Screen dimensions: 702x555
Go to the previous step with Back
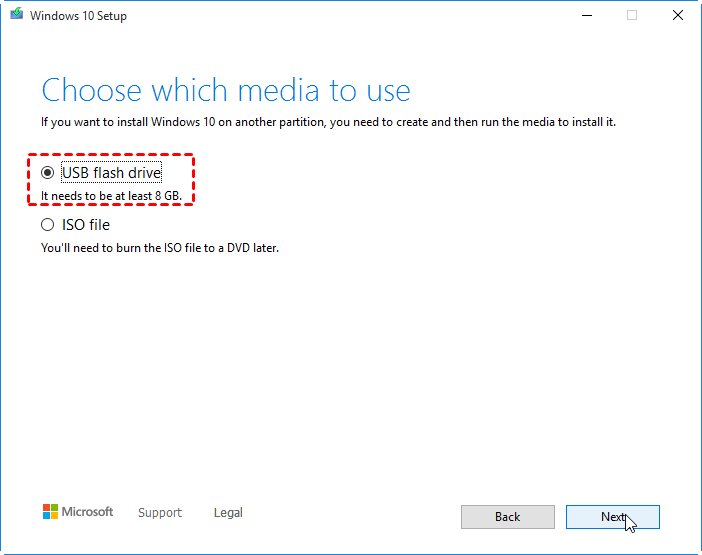[507, 517]
